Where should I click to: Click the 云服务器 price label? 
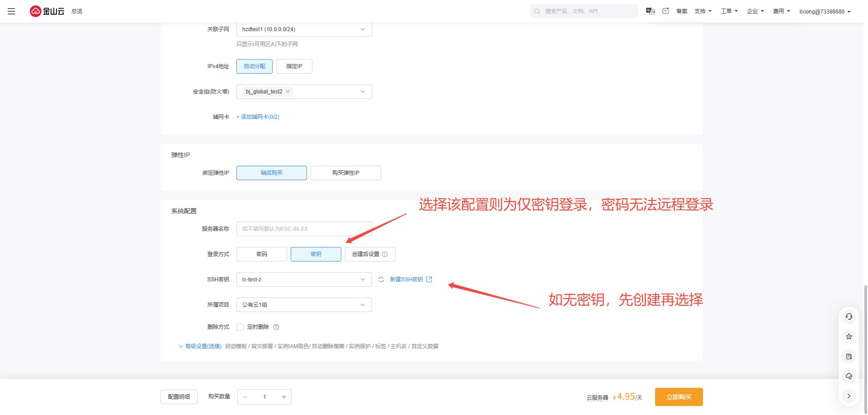598,398
